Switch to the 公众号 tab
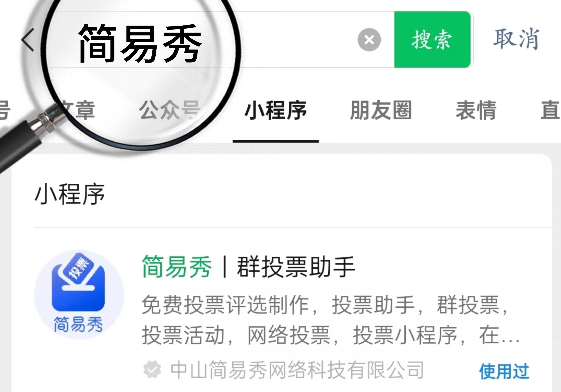This screenshot has height=392, width=561. (170, 110)
